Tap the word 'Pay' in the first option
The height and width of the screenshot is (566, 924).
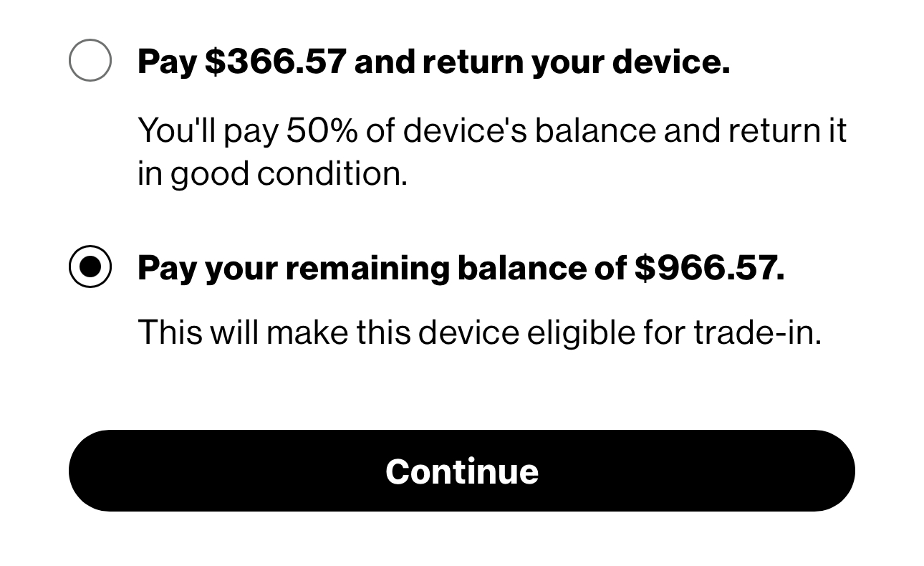166,62
